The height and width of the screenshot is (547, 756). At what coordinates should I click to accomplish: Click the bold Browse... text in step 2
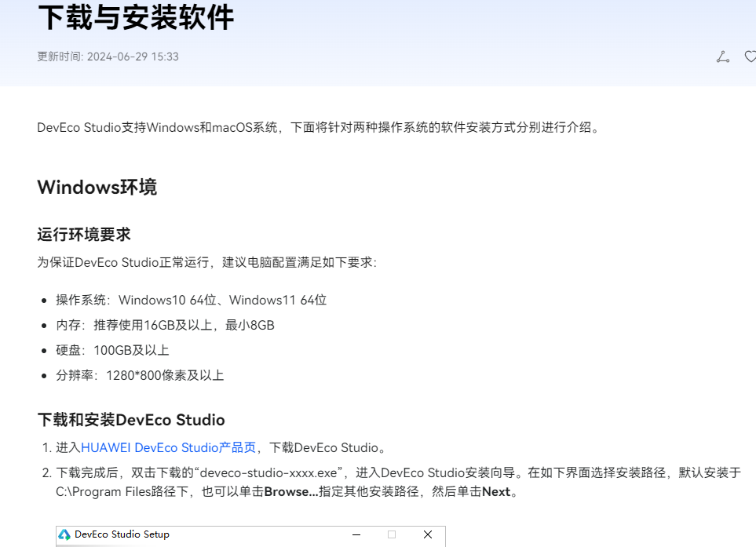pyautogui.click(x=291, y=492)
